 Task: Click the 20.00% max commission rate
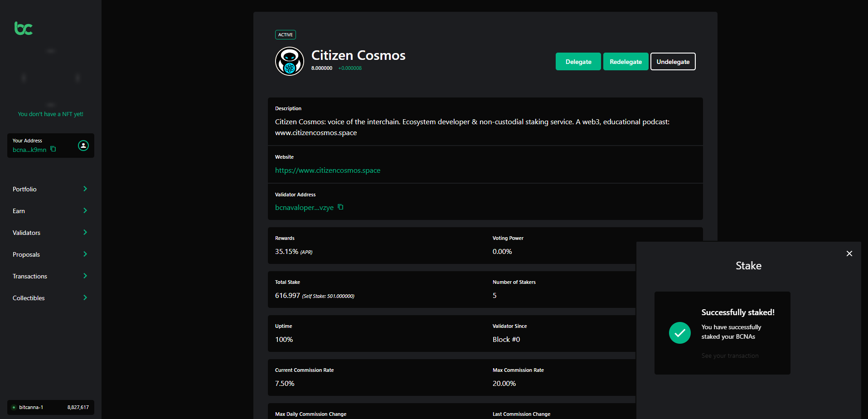point(504,384)
